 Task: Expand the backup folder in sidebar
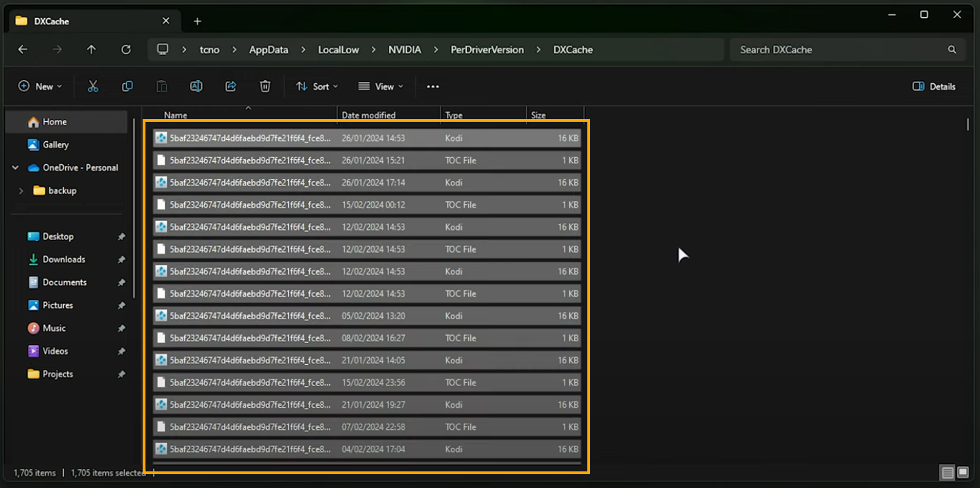(21, 190)
